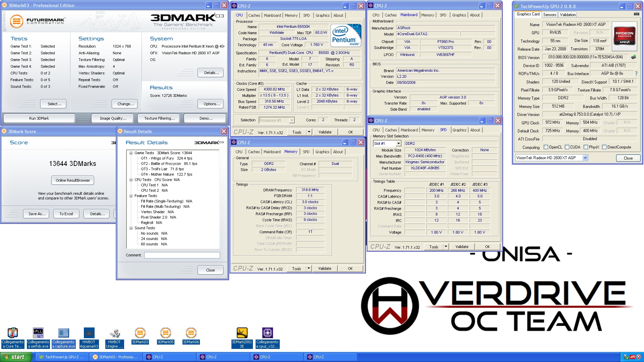Open the GPU-Z graphics card selector dropdown
This screenshot has width=644, height=362.
[585, 158]
